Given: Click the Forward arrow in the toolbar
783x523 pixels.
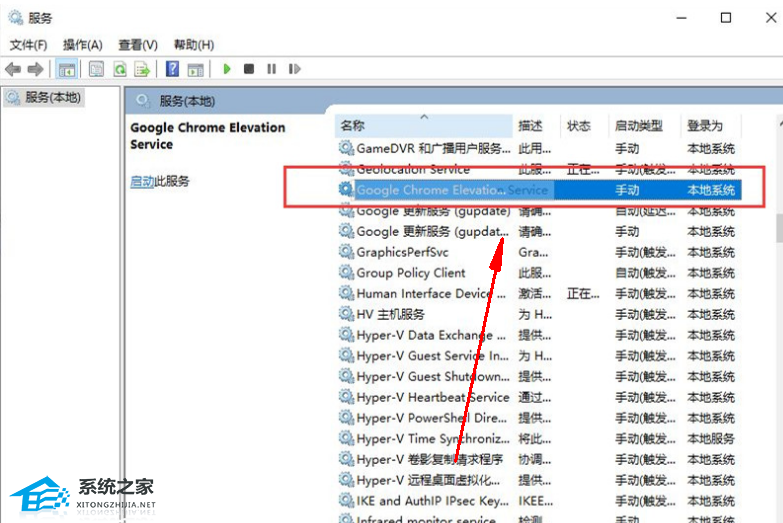Looking at the screenshot, I should [35, 69].
